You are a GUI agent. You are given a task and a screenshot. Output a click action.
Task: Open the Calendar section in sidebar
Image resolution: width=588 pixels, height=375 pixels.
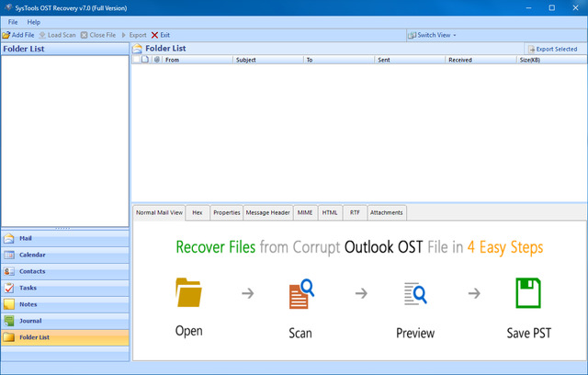pyautogui.click(x=64, y=255)
